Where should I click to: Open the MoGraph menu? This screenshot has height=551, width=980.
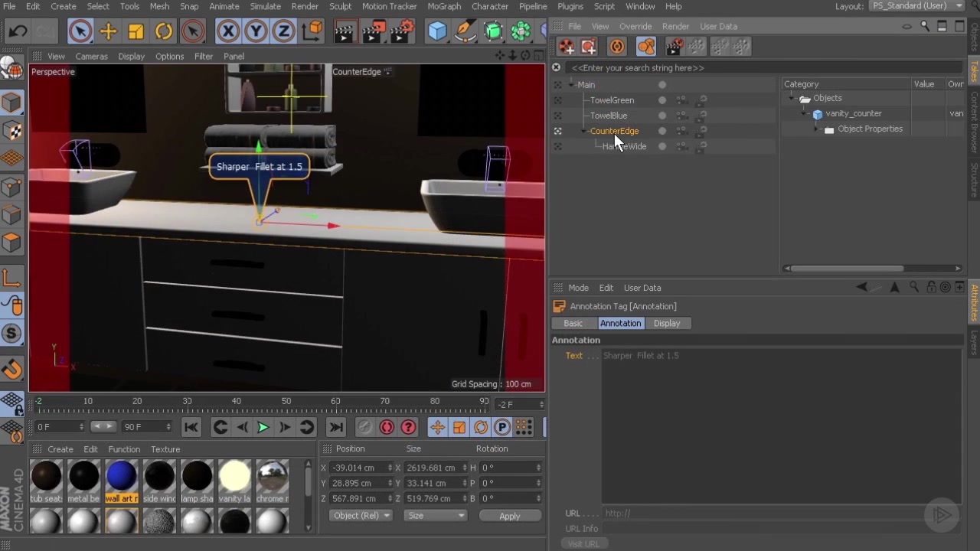tap(444, 6)
